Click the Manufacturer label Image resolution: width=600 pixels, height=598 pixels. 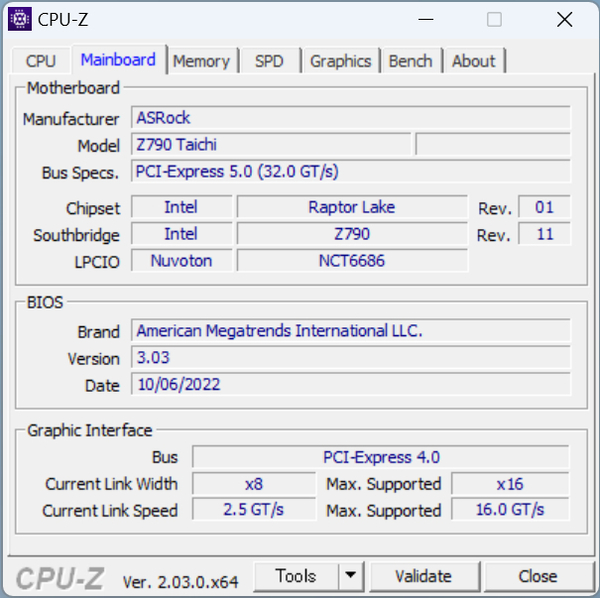[x=71, y=119]
